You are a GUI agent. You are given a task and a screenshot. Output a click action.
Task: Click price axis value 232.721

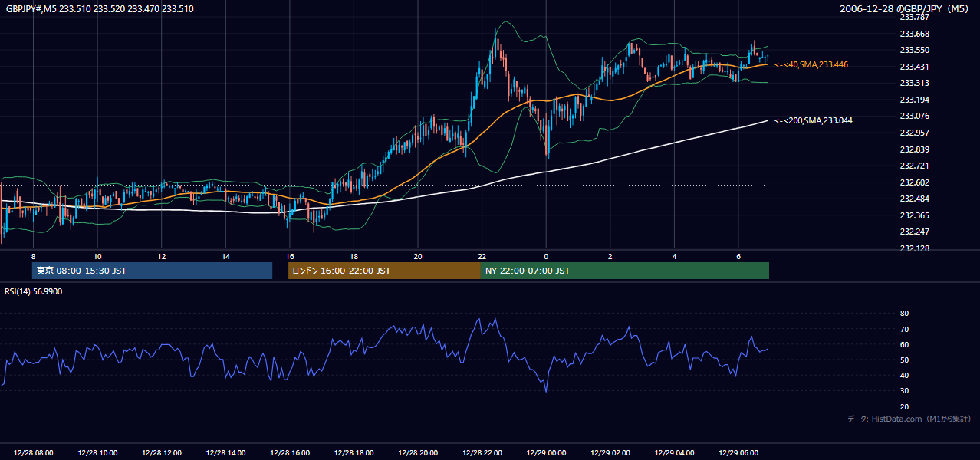tap(915, 166)
